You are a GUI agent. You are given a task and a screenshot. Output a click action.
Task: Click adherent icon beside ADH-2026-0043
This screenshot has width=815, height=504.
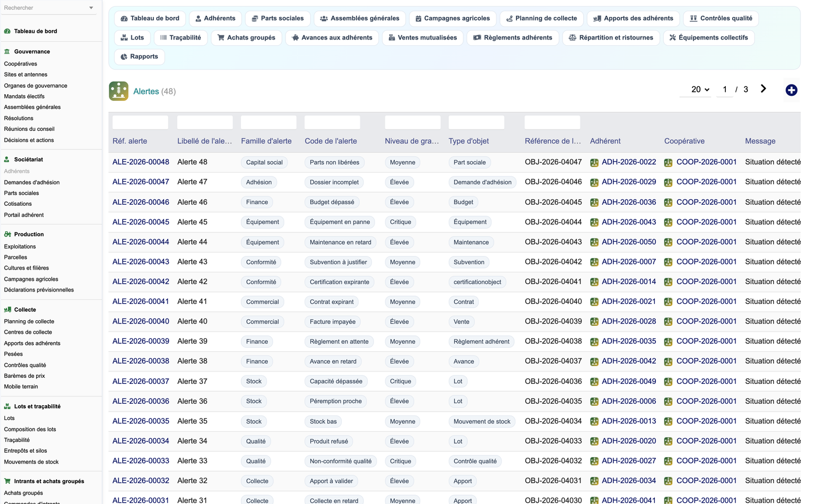[594, 222]
